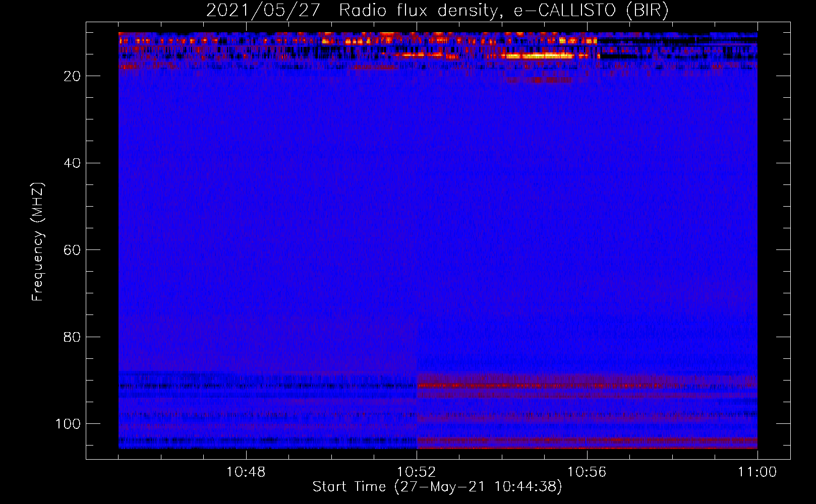Viewport: 816px width, 504px height.
Task: Click the 10:56 time tick label
Action: tap(587, 472)
